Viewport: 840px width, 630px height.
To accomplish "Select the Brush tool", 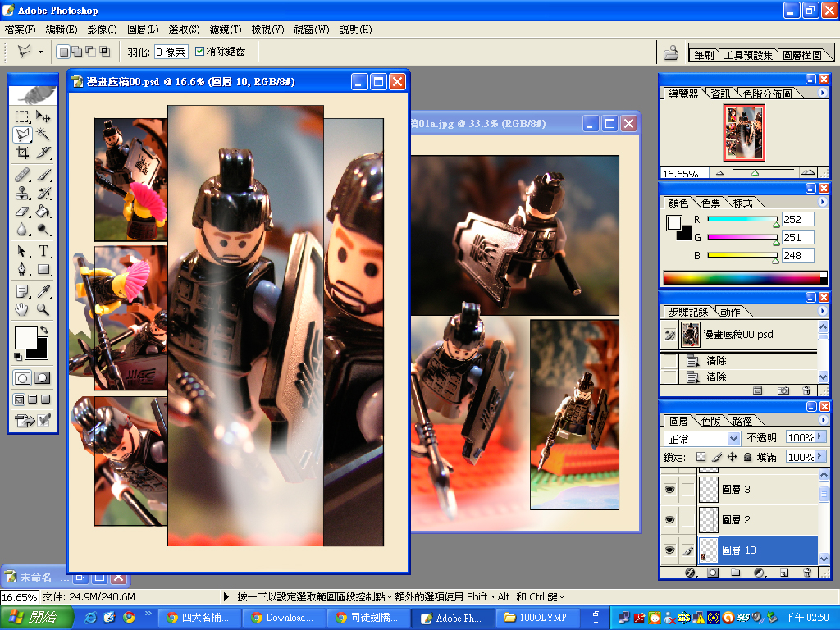I will click(x=43, y=175).
